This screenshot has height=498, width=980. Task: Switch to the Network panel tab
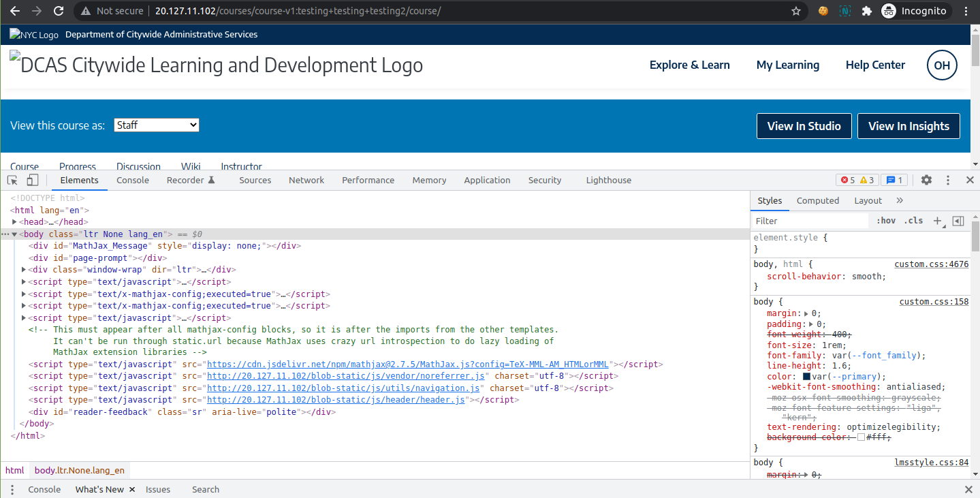pos(306,180)
